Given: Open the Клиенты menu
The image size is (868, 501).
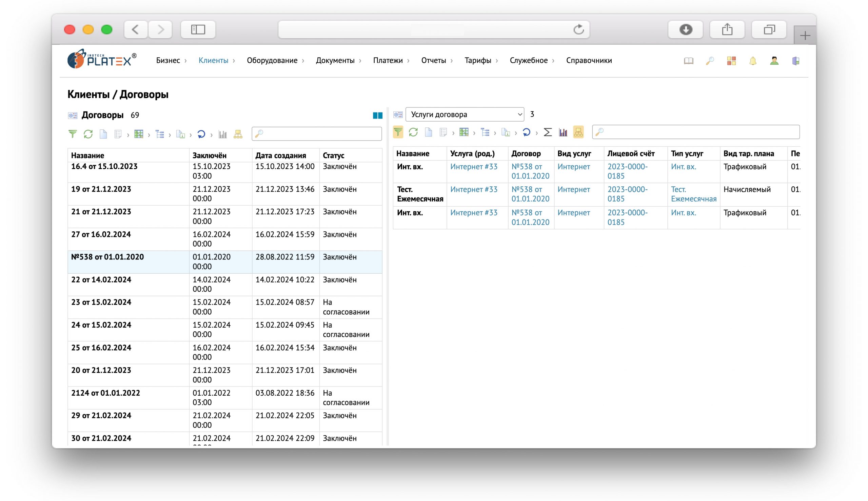Looking at the screenshot, I should (x=214, y=61).
